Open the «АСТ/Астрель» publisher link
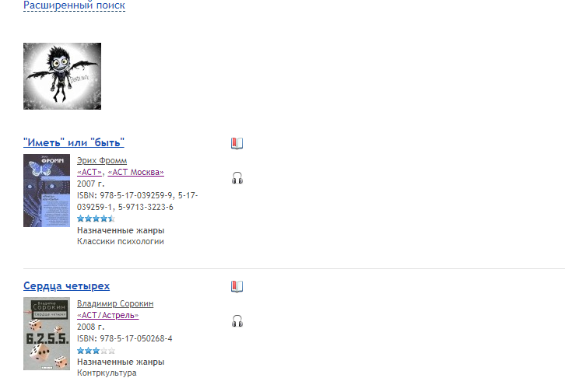The image size is (565, 392). (107, 315)
